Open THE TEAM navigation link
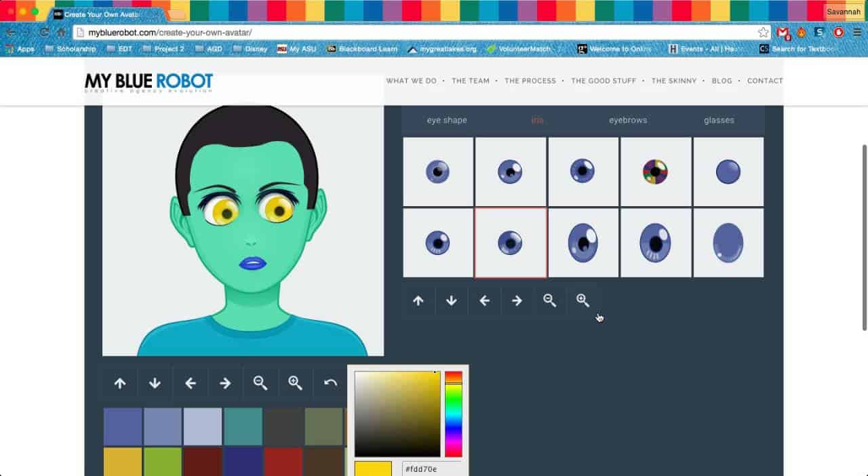The width and height of the screenshot is (868, 476). [x=470, y=81]
